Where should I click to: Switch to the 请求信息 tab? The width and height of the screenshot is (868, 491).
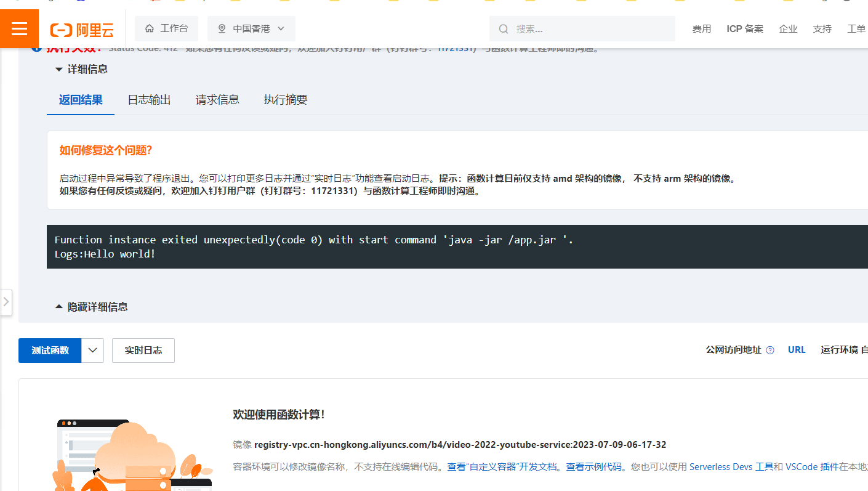point(217,100)
